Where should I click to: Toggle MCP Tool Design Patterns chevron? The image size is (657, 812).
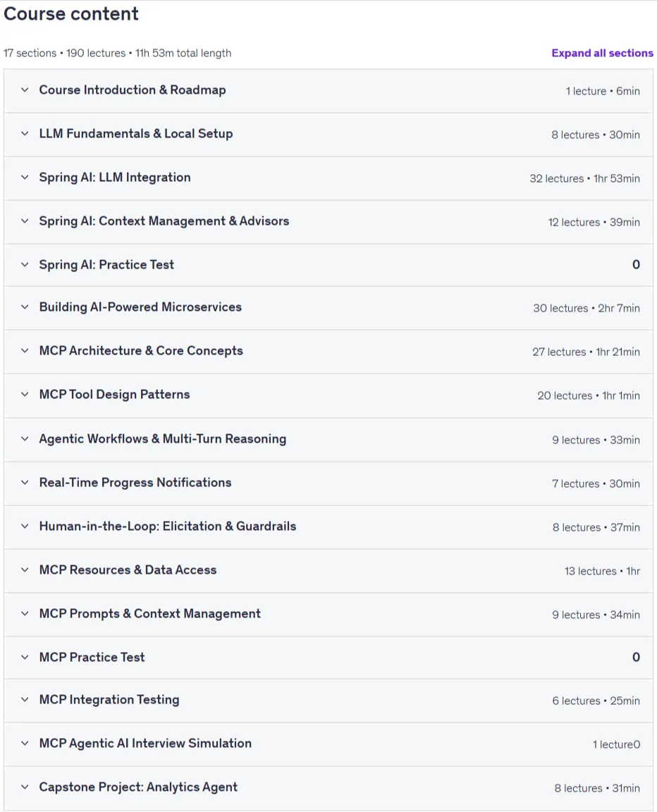point(25,395)
